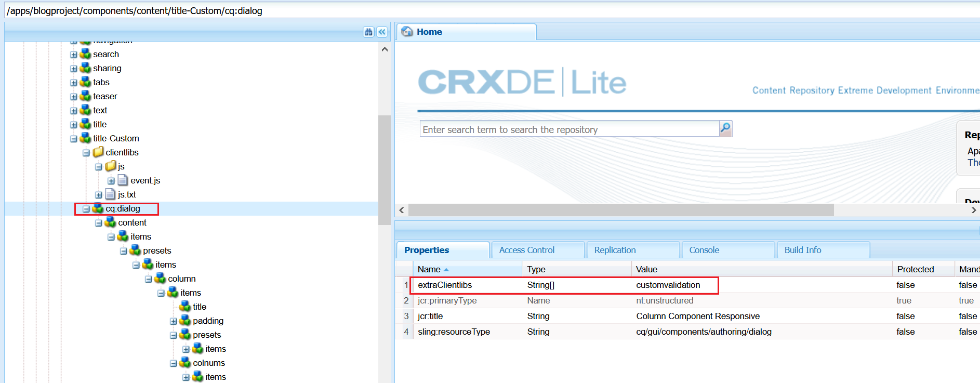Sort by Value column header
Viewport: 980px width, 383px height.
762,269
